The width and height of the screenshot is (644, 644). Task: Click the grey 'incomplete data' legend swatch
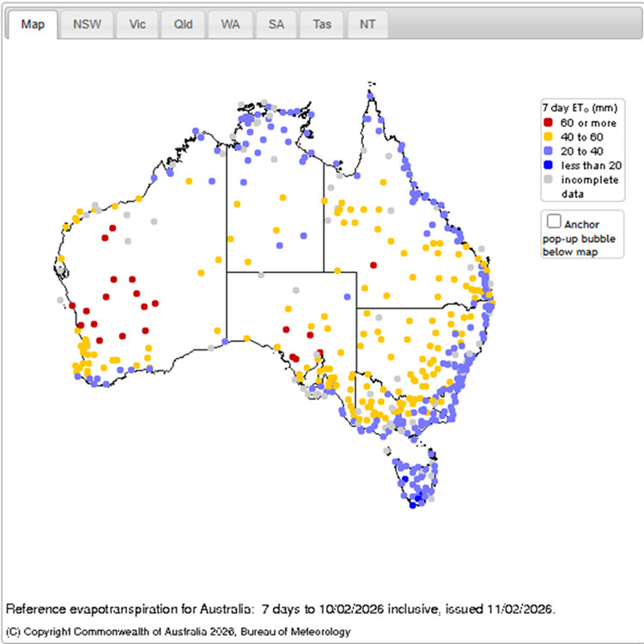549,179
